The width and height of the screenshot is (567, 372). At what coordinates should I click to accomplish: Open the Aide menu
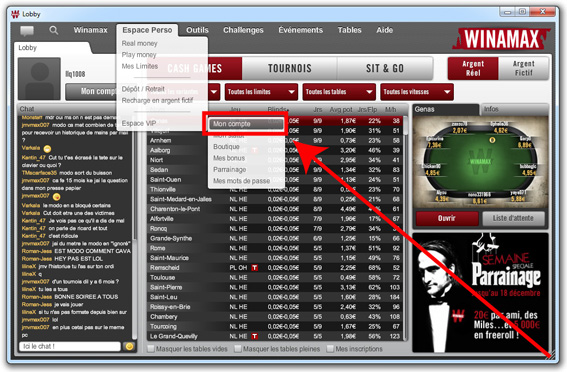click(x=384, y=30)
